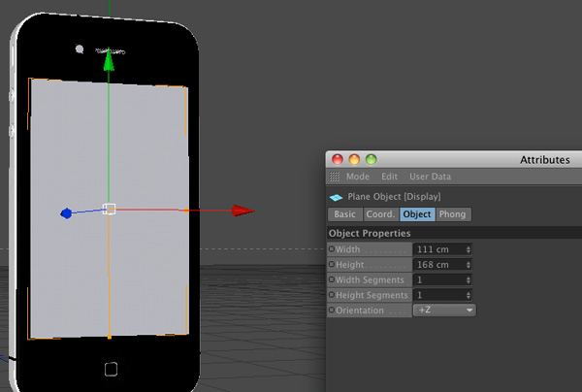Open the Orientation dropdown

point(444,310)
